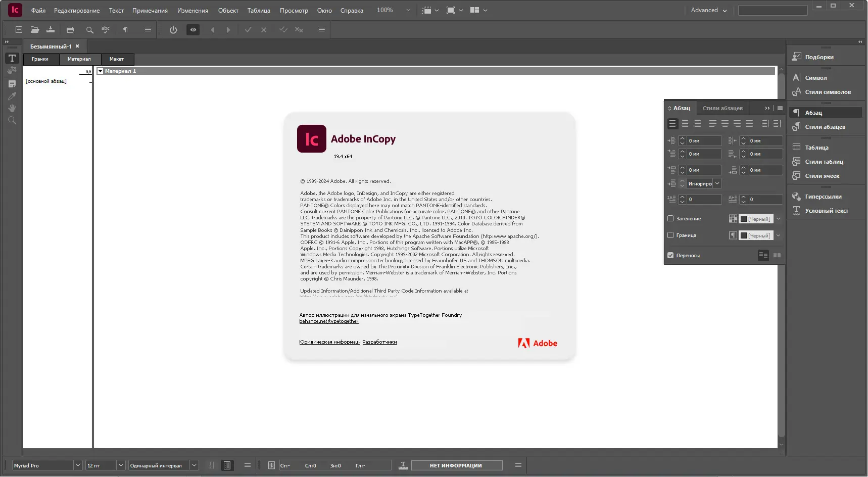Open Разработчики link in About dialog
This screenshot has width=868, height=477.
(379, 342)
